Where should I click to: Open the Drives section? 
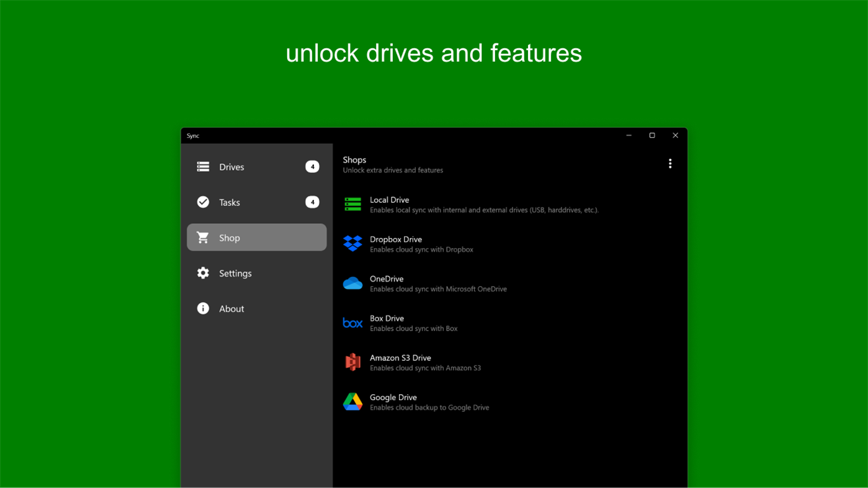pos(231,166)
